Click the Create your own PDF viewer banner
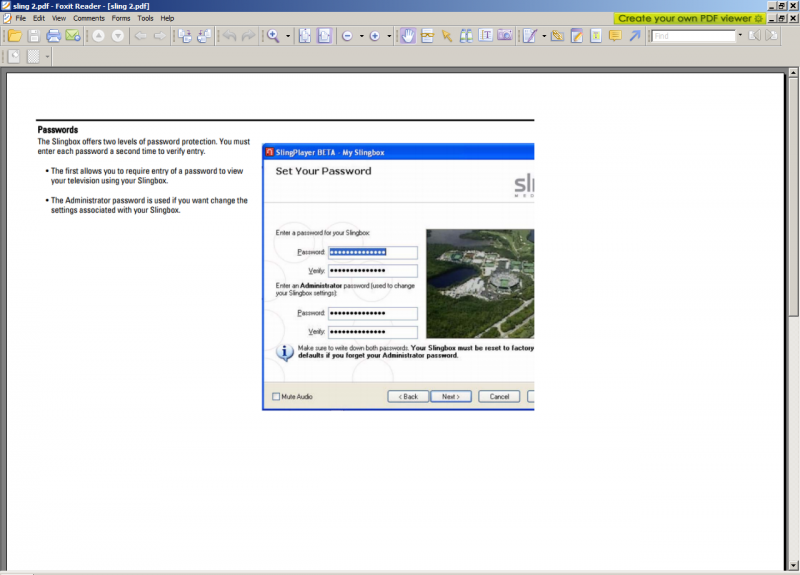This screenshot has height=575, width=800. click(x=690, y=18)
